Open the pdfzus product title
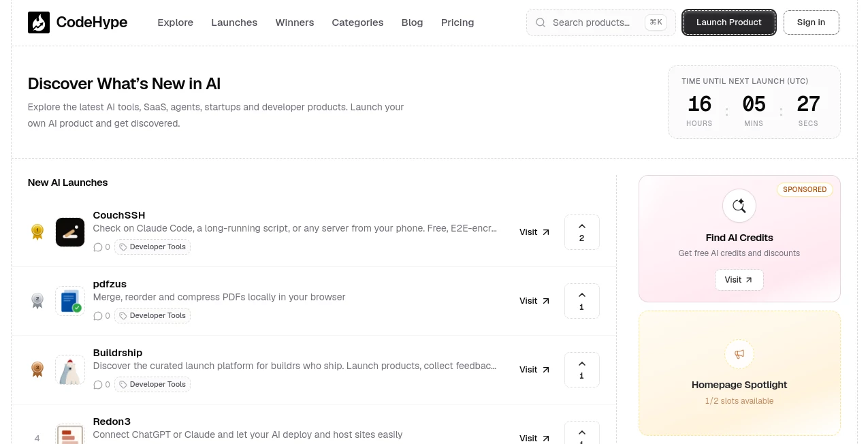Screen dimensions: 868x444 click(110, 284)
